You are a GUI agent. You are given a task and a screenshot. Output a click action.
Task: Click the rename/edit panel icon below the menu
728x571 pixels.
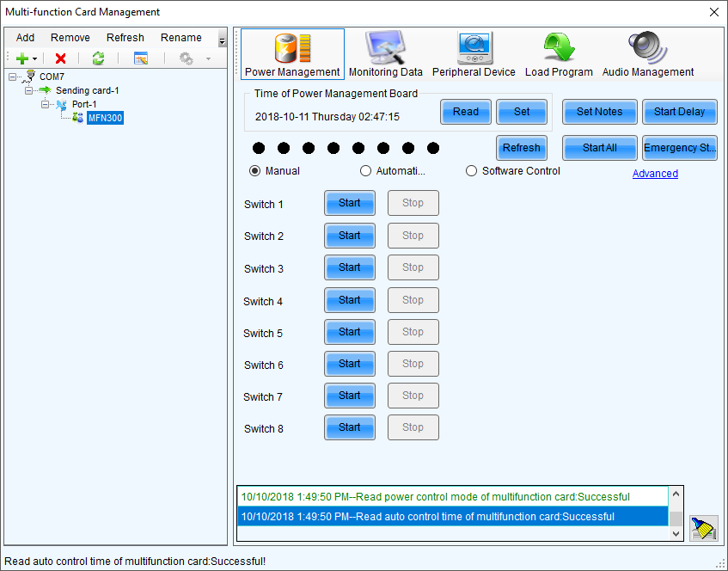click(140, 58)
